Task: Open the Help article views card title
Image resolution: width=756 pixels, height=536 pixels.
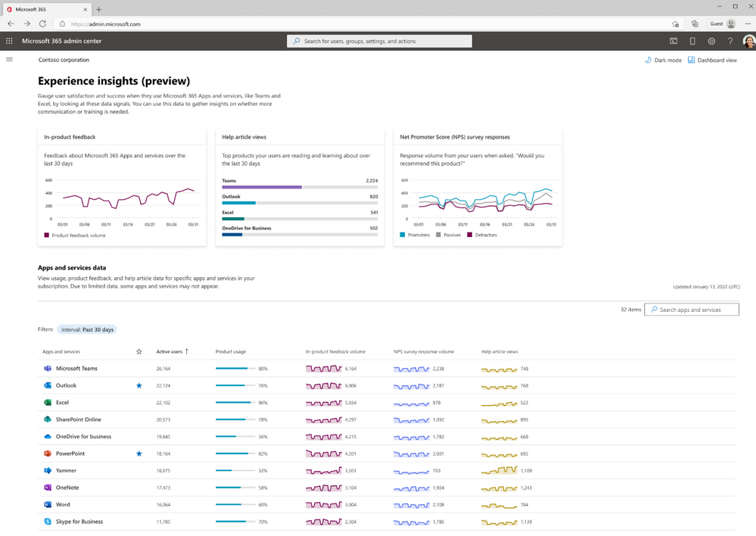Action: coord(244,137)
